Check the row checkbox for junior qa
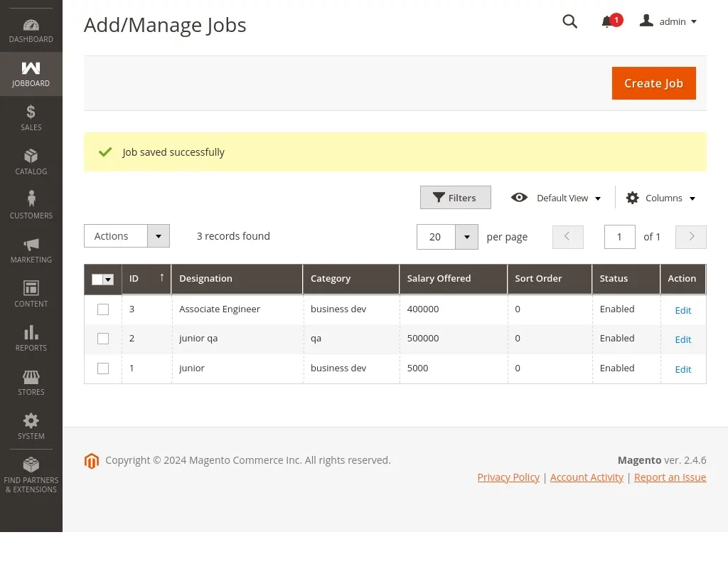 (x=102, y=339)
